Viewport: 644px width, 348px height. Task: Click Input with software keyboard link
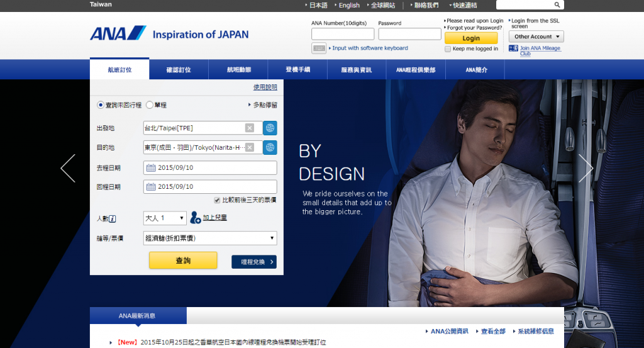(x=369, y=48)
